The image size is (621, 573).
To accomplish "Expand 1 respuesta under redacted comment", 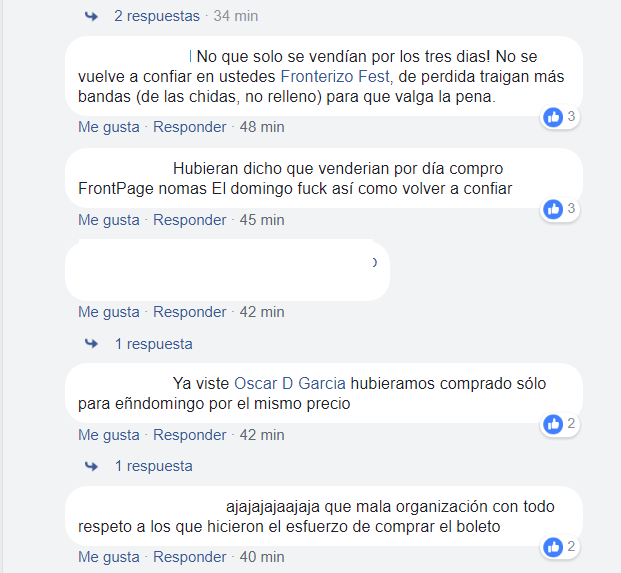I will (x=154, y=344).
